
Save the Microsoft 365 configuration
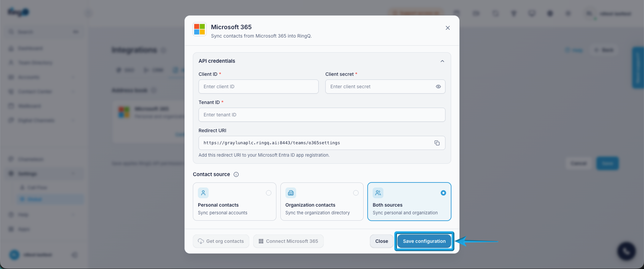[424, 241]
